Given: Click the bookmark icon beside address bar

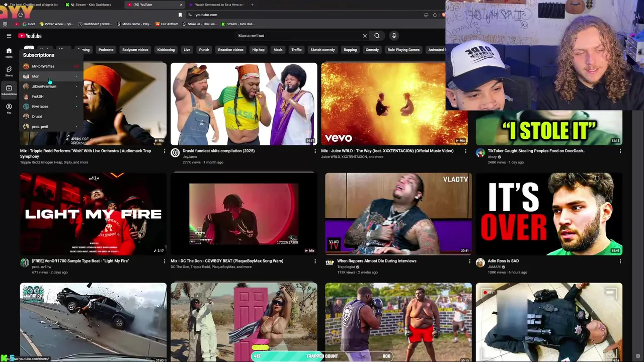Looking at the screenshot, I should 180,15.
